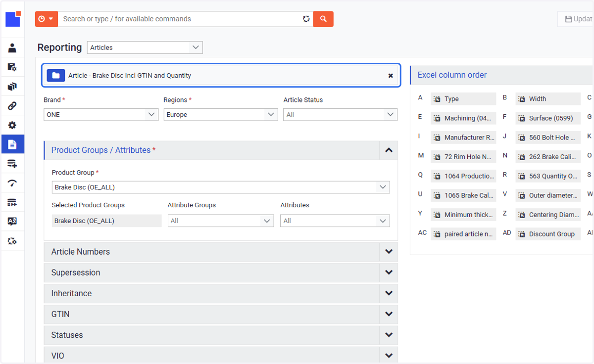Viewport: 594px width, 364px height.
Task: Open the Attribute Groups dropdown
Action: click(221, 221)
